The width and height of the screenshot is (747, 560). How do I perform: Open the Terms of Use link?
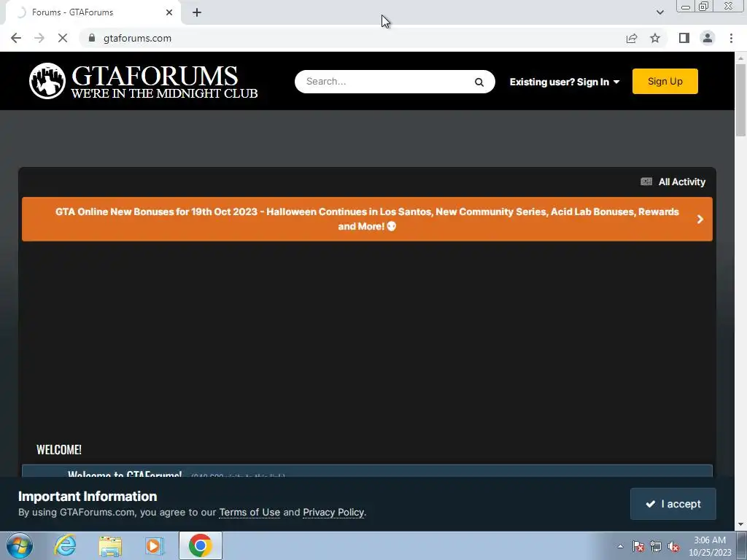pos(249,513)
